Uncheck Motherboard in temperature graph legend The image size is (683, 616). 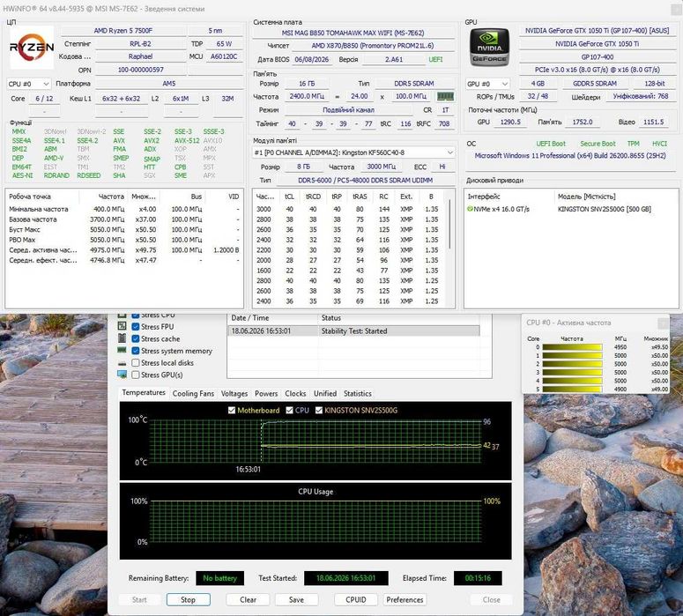pyautogui.click(x=232, y=411)
